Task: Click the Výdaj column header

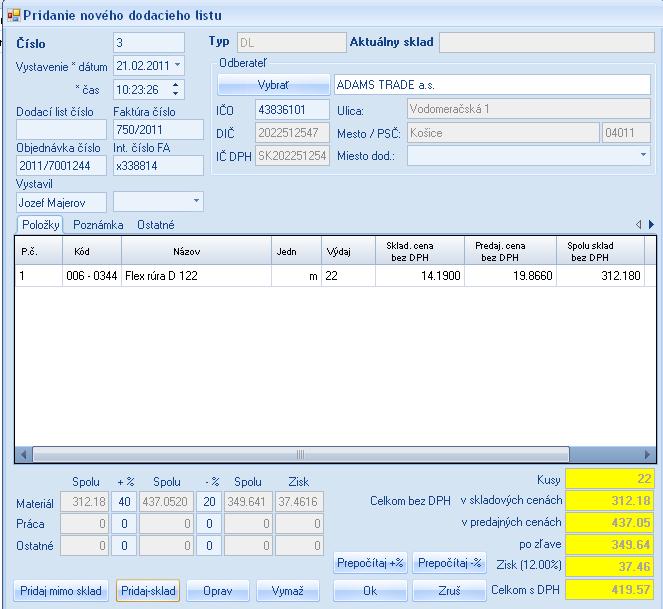Action: click(348, 251)
